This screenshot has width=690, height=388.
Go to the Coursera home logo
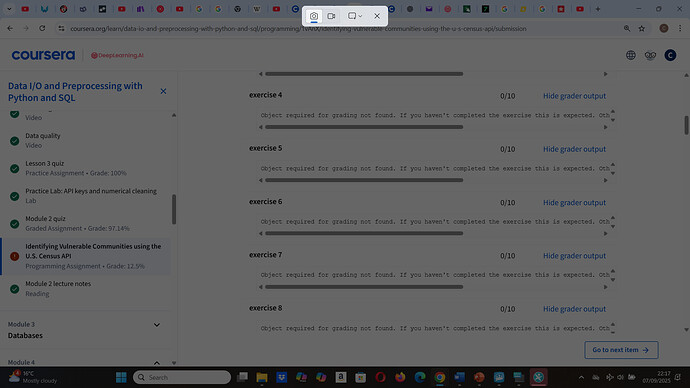[x=43, y=55]
